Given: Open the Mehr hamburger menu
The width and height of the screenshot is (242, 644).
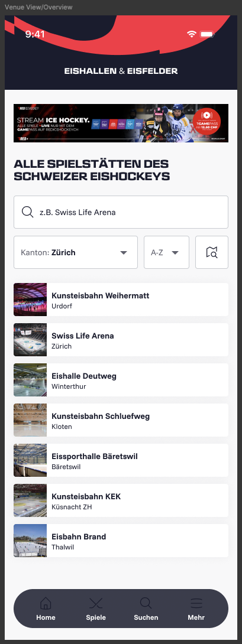Looking at the screenshot, I should click(196, 603).
